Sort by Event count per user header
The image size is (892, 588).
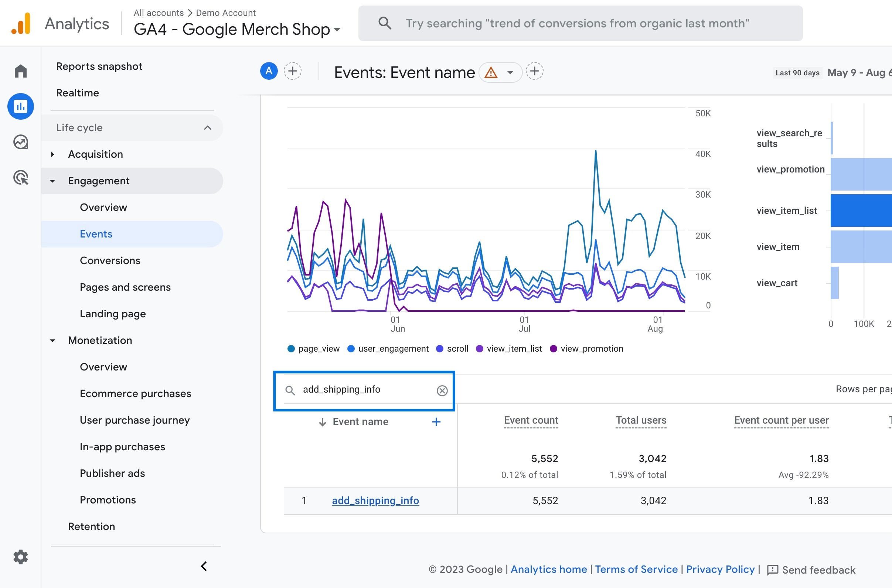782,420
